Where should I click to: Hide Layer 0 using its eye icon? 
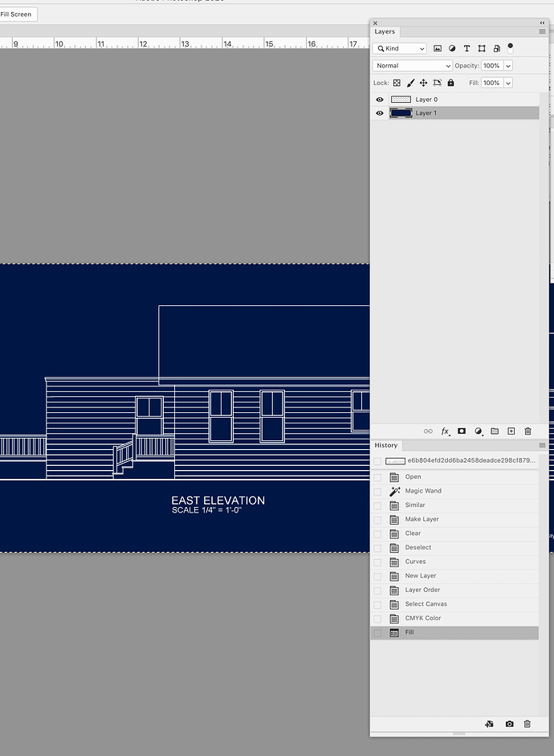pyautogui.click(x=380, y=100)
